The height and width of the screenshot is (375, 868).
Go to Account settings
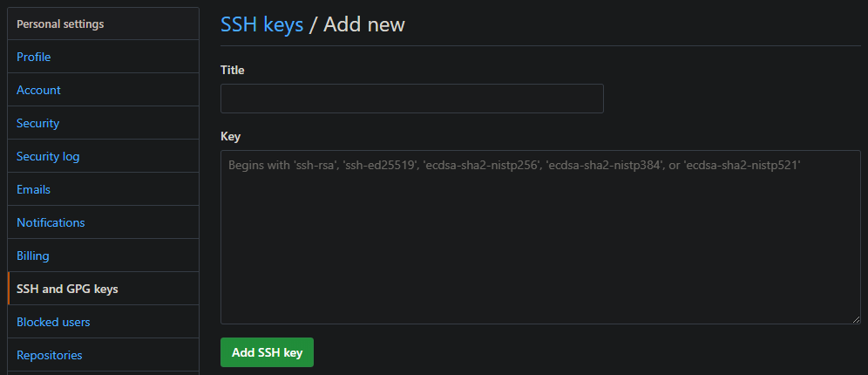coord(38,90)
